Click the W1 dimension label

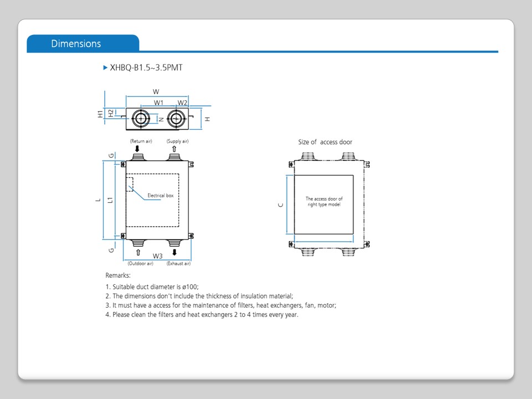[x=158, y=103]
